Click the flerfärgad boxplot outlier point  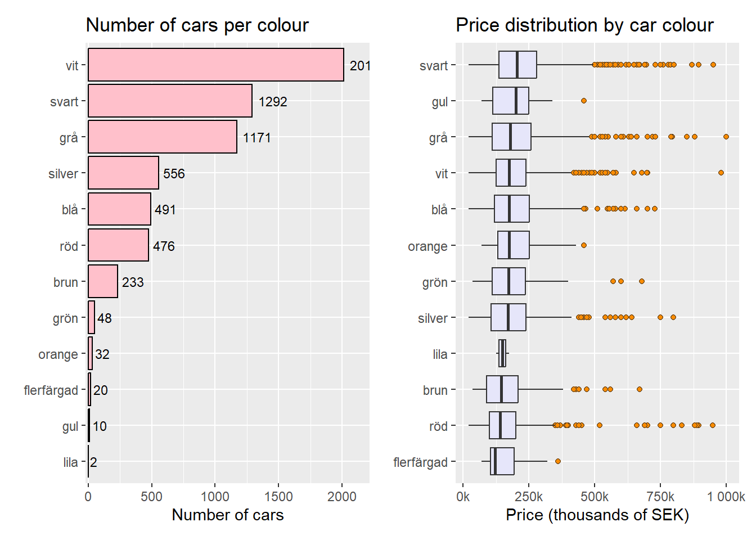coord(558,461)
